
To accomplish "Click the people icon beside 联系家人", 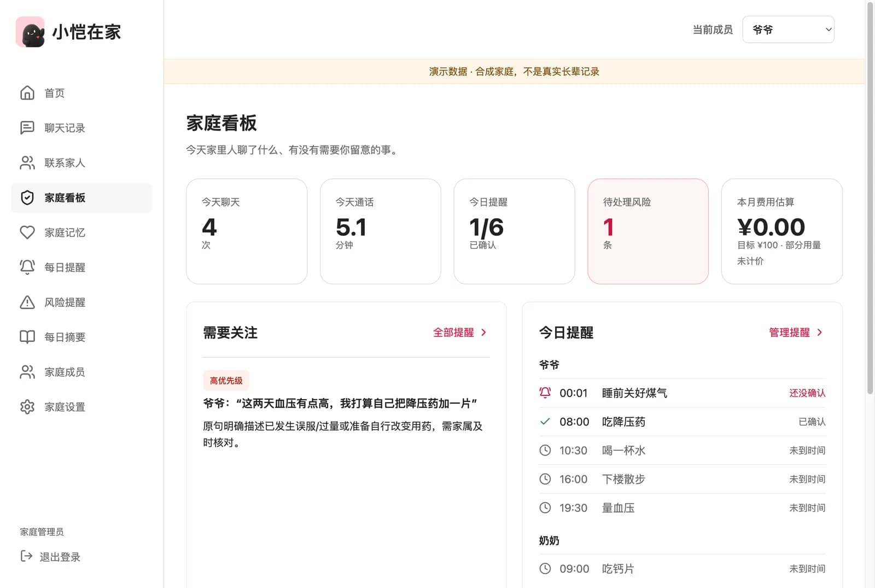I will point(27,163).
